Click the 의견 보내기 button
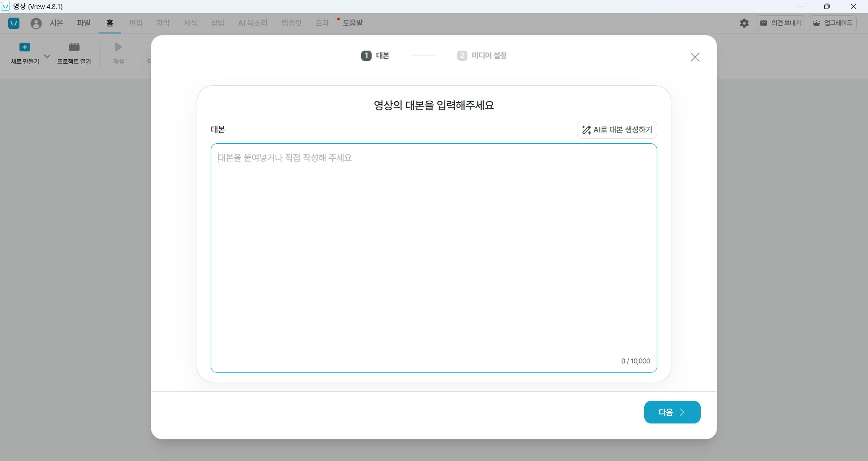 tap(780, 23)
